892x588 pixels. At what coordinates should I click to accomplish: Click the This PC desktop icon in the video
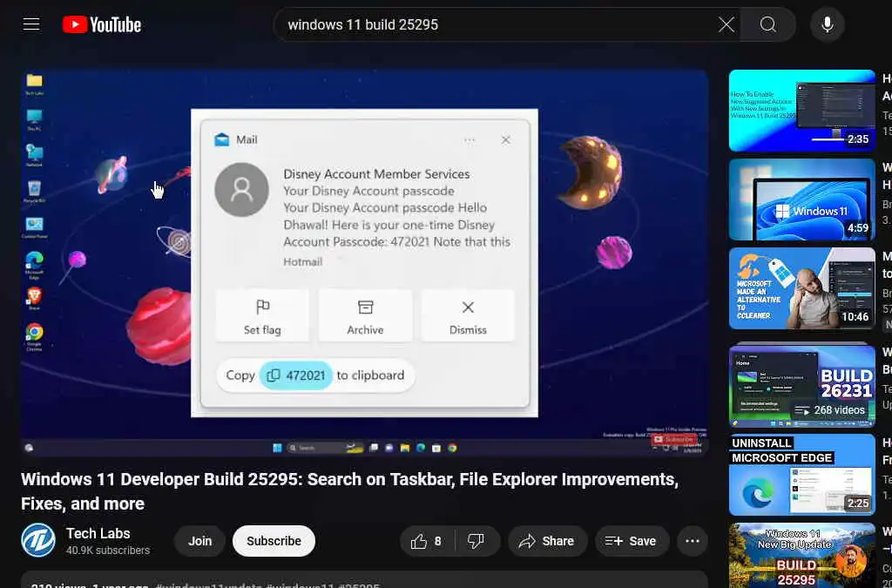[34, 119]
